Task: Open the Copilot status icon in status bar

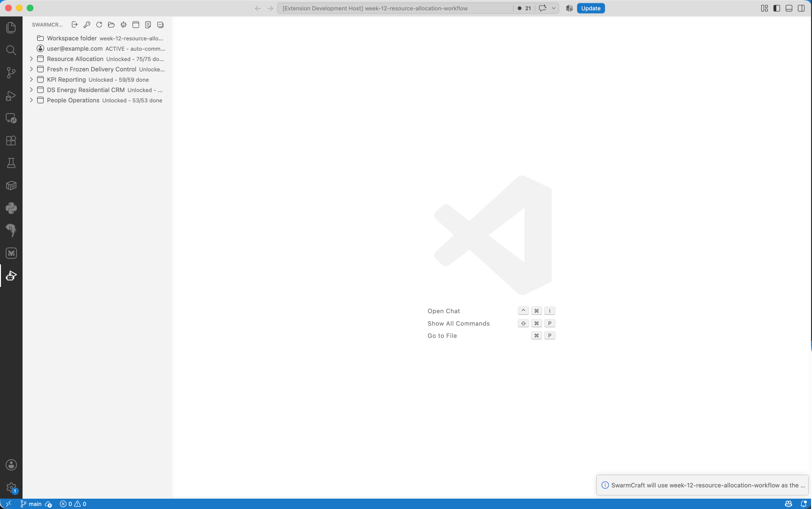Action: [x=789, y=504]
